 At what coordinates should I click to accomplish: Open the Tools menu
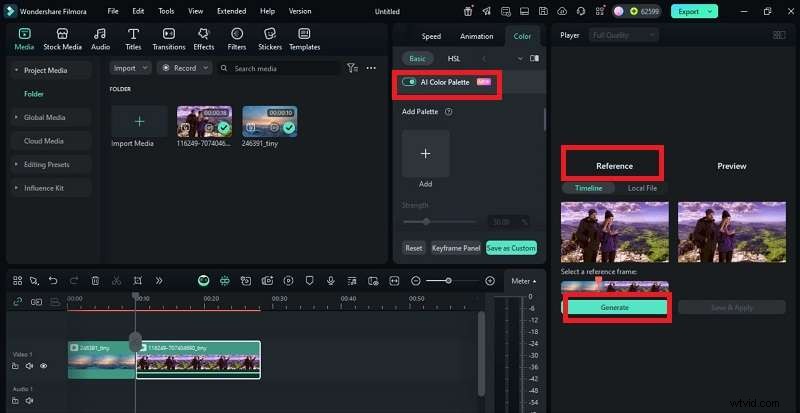click(x=166, y=11)
